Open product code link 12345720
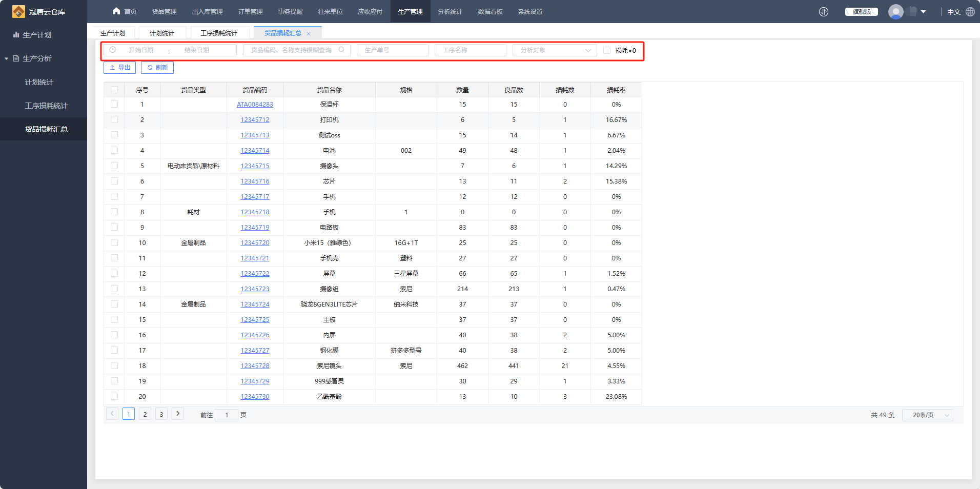 point(255,243)
